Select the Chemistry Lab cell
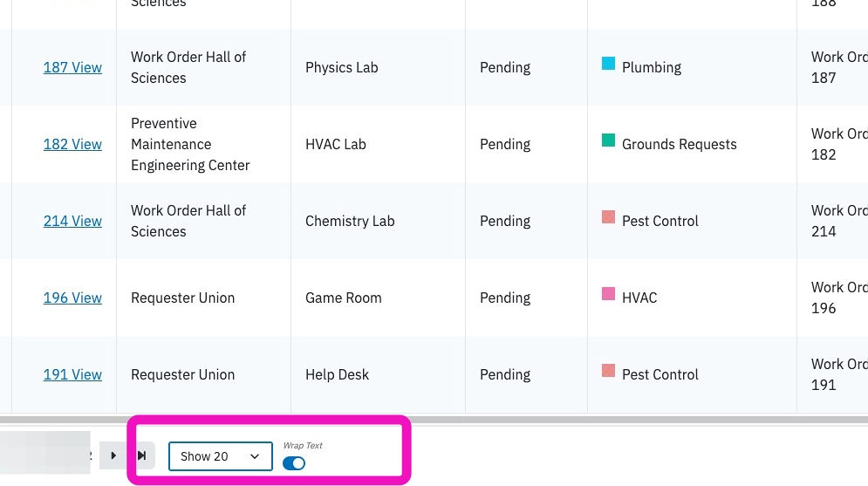This screenshot has height=486, width=868. pyautogui.click(x=378, y=221)
